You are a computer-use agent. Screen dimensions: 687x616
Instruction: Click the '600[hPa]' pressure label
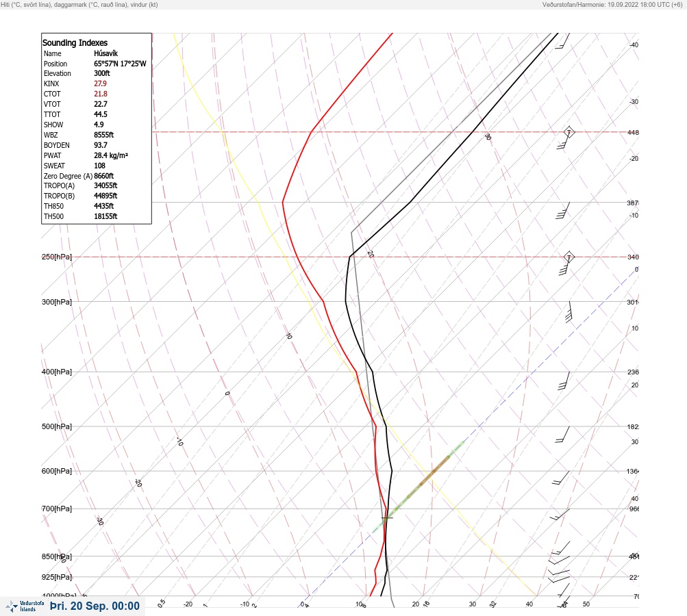pyautogui.click(x=57, y=471)
